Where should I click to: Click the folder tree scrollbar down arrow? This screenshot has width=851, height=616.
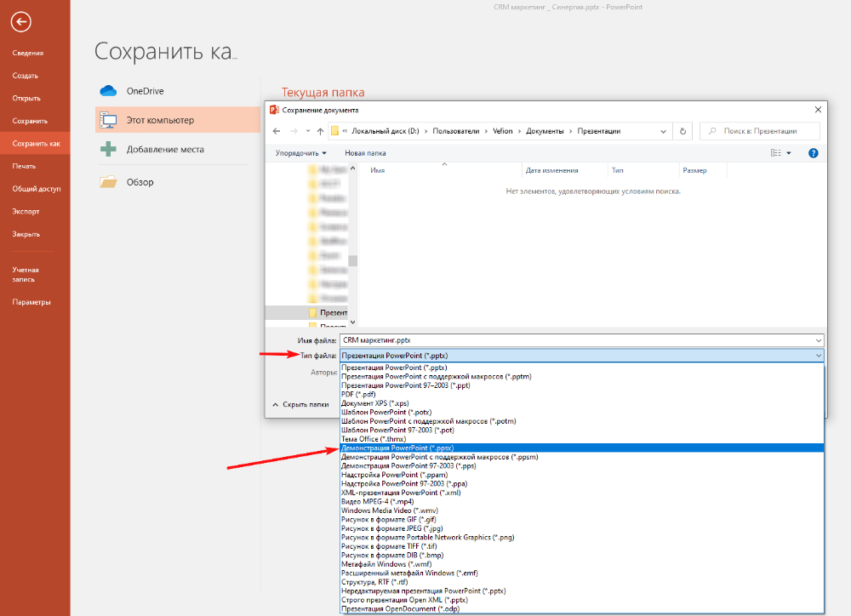(353, 322)
